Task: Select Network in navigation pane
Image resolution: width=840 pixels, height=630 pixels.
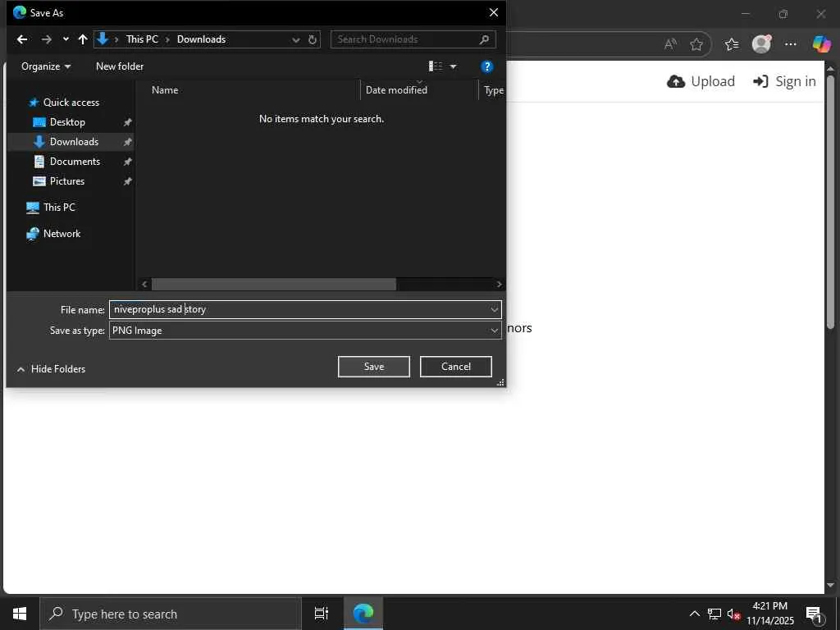Action: [62, 234]
